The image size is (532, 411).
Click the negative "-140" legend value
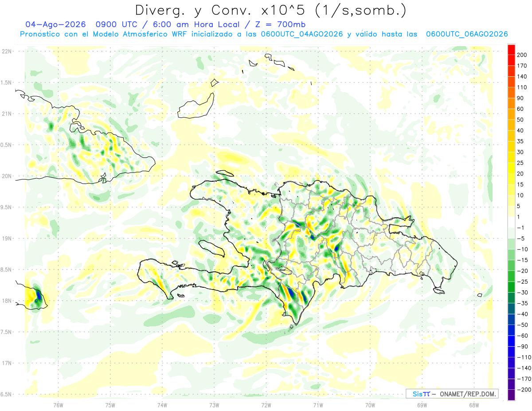tap(524, 368)
